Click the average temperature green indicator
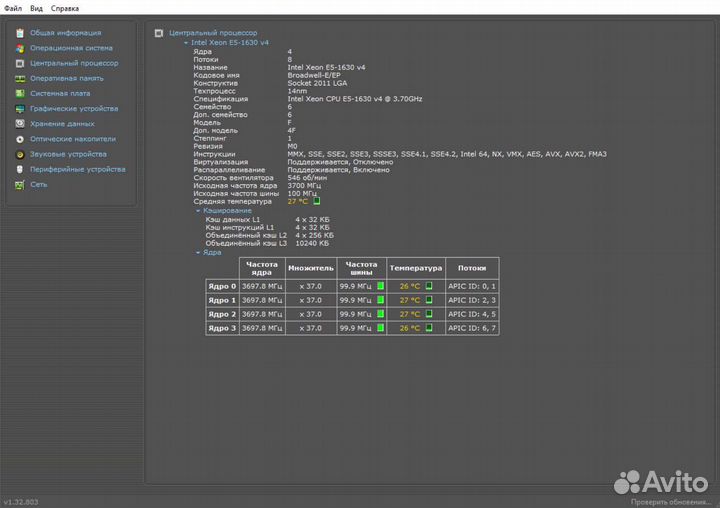This screenshot has height=508, width=720. click(x=317, y=201)
